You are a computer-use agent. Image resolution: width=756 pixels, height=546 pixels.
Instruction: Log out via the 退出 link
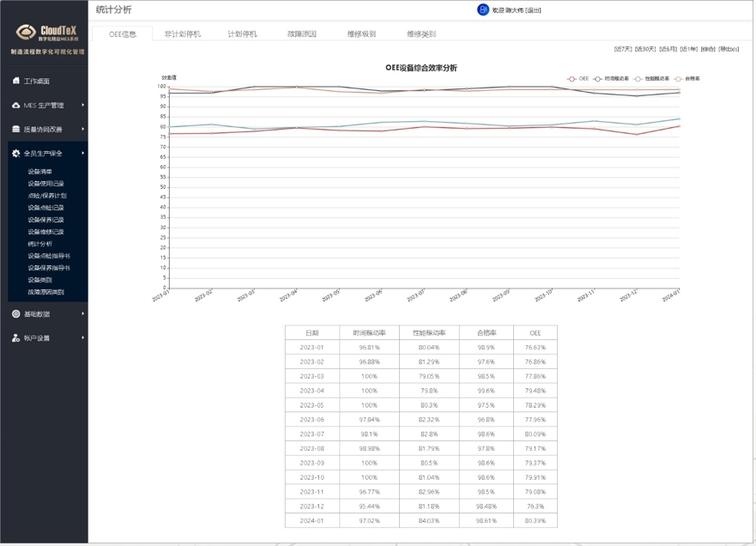pyautogui.click(x=534, y=10)
